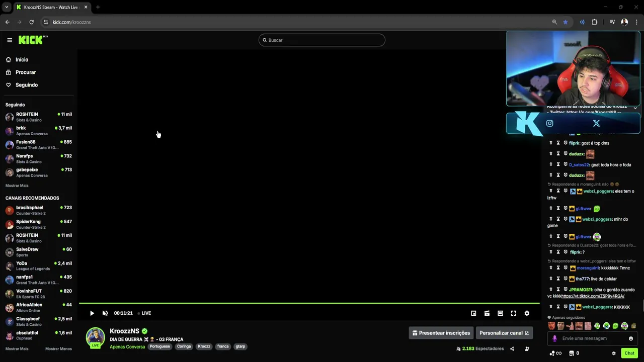Share the stream via share icon
644x362 pixels.
coord(512,349)
